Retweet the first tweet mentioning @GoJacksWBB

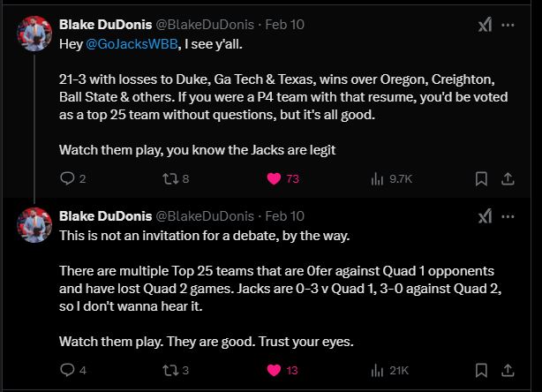[x=170, y=178]
